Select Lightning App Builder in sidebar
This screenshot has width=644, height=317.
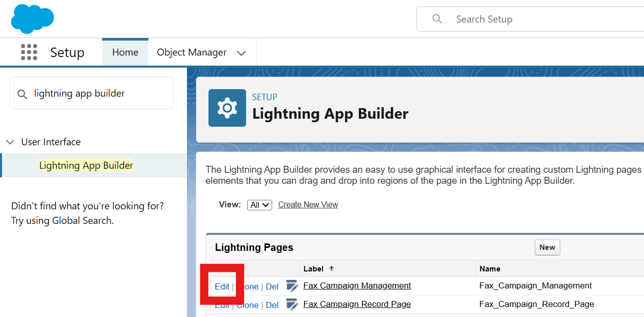86,165
